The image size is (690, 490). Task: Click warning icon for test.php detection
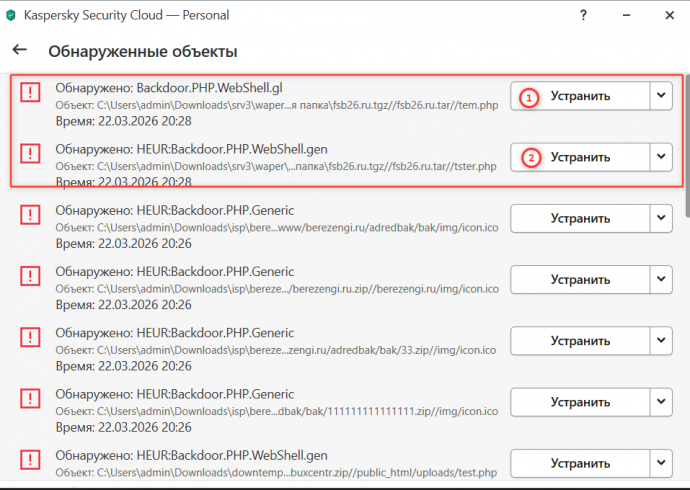click(31, 462)
